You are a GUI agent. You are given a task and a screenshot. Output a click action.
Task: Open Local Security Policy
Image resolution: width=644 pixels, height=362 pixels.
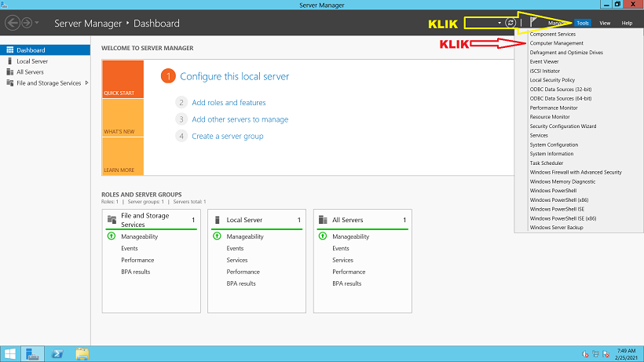[x=552, y=80]
